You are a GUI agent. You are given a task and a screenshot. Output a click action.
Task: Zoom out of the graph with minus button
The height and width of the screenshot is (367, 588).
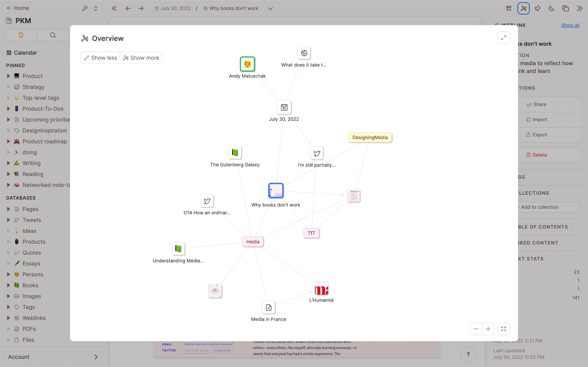point(476,329)
